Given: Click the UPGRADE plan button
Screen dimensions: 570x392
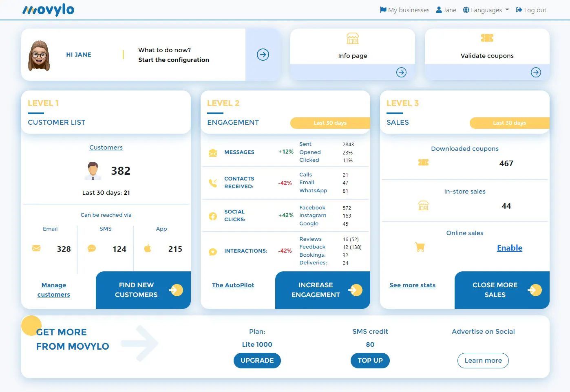Looking at the screenshot, I should (257, 361).
